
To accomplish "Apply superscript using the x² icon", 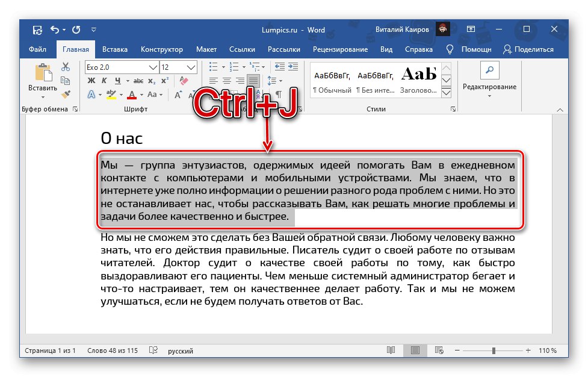I will pos(164,79).
